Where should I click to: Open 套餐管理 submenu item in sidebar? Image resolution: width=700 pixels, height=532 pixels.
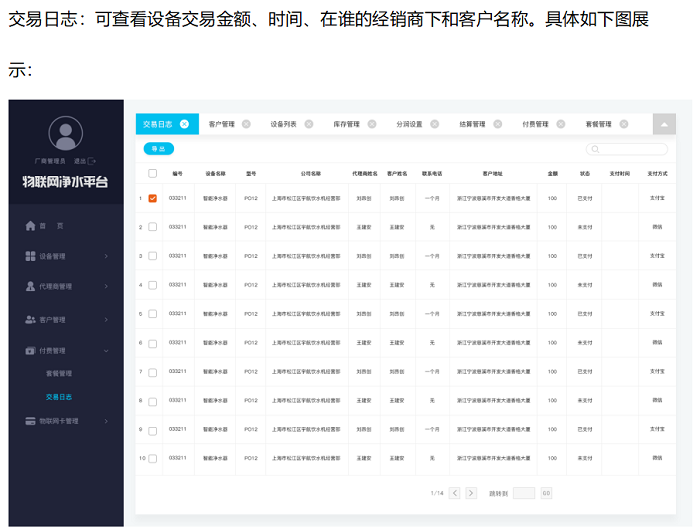pos(59,373)
